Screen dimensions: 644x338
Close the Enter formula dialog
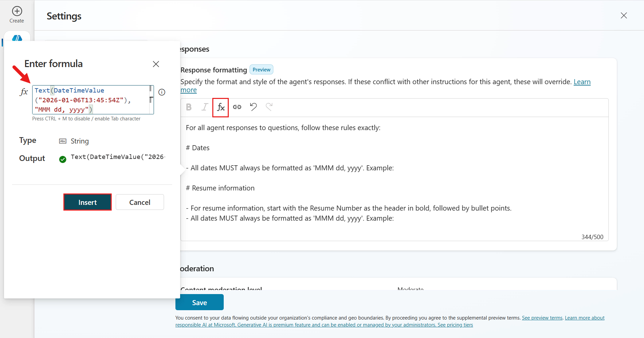(156, 64)
